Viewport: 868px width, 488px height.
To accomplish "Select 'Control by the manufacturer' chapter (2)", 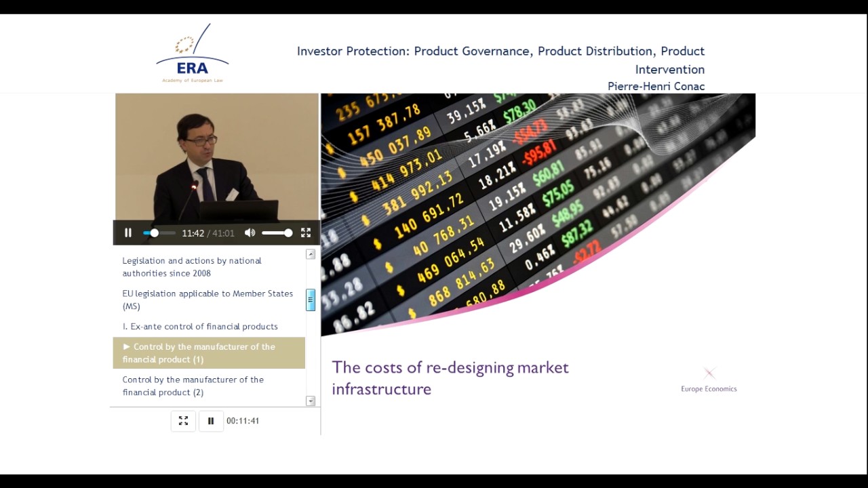I will tap(209, 386).
